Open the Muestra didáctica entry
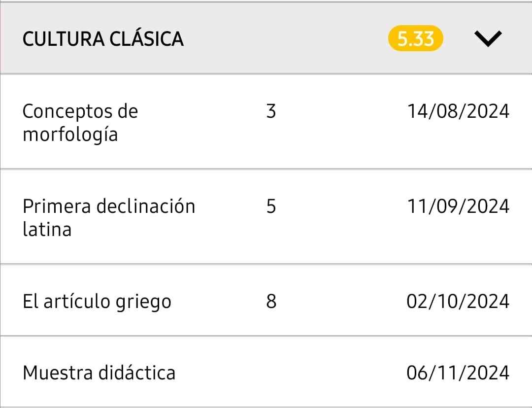The width and height of the screenshot is (532, 408). pos(99,373)
